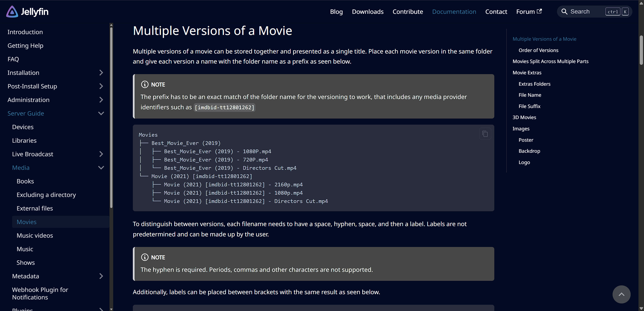Click the ctrl K shortcut badge
Image resolution: width=644 pixels, height=311 pixels.
click(617, 12)
